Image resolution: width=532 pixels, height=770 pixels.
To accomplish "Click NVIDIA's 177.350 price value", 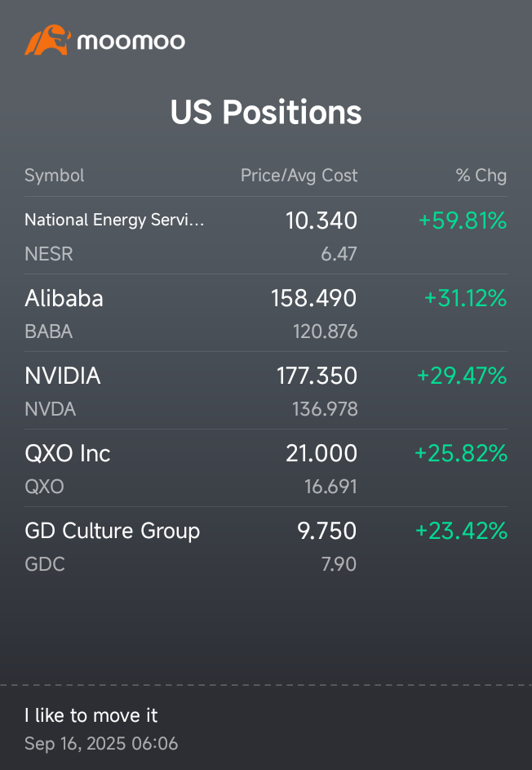I will pyautogui.click(x=317, y=376).
